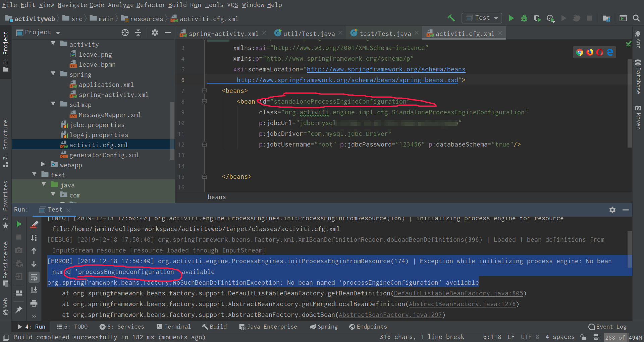Open the Event Log
The image size is (644, 342).
tap(607, 327)
